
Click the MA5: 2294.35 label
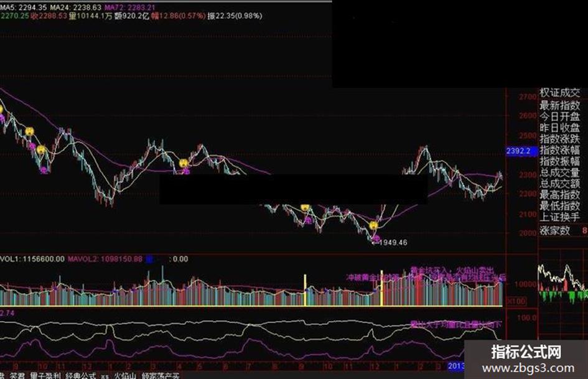click(x=24, y=7)
